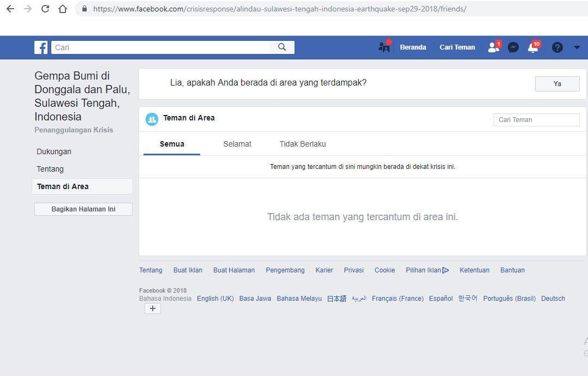Screen dimensions: 588x376
Task: Switch language to Basa Jawa
Action: 255,299
